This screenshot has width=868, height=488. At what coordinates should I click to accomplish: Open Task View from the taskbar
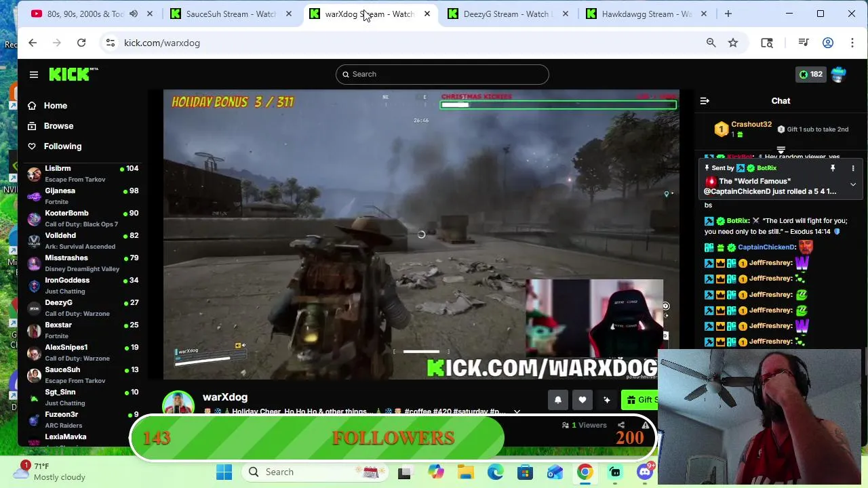404,472
